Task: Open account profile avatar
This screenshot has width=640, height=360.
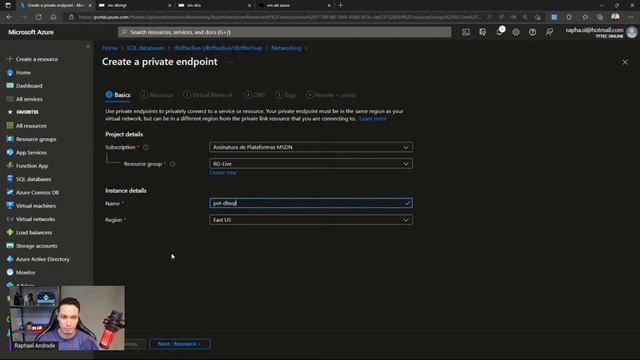Action: click(x=632, y=32)
